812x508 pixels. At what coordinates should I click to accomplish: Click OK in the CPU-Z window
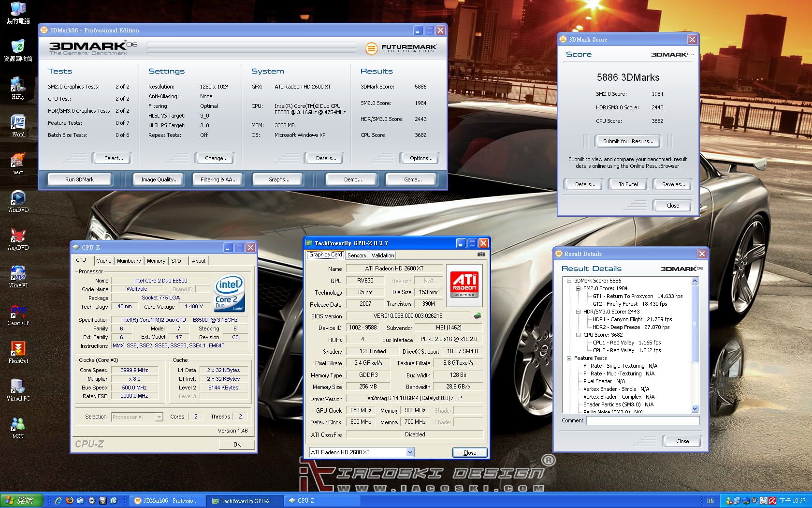(237, 444)
